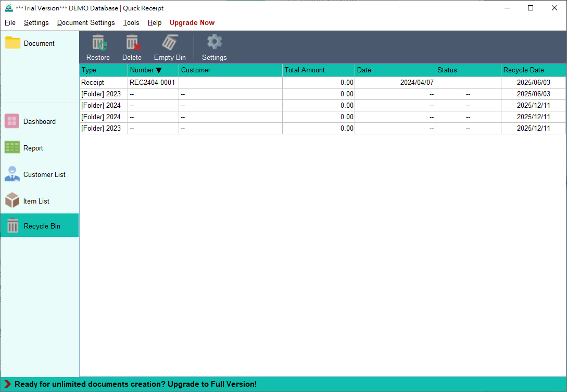
Task: Click recycle date 2025/12/11 in last row
Action: coord(533,129)
